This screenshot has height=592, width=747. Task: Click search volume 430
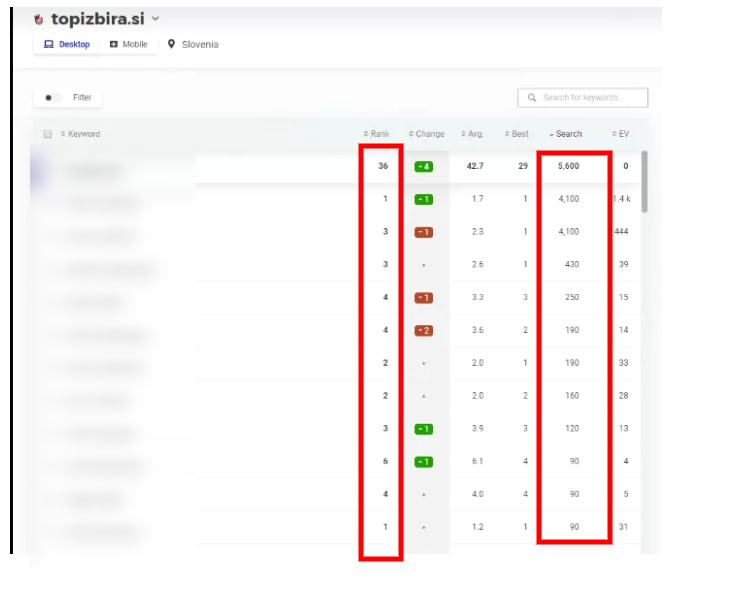pyautogui.click(x=572, y=264)
